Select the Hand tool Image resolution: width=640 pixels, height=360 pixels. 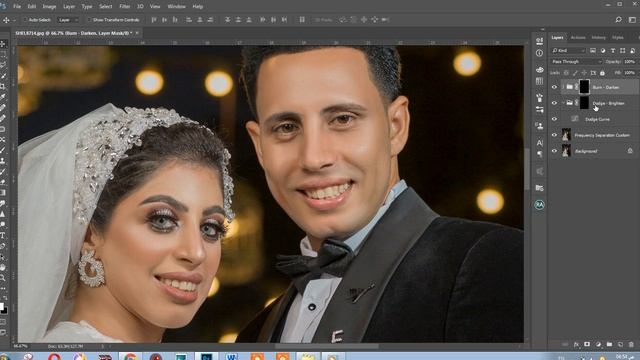3,267
